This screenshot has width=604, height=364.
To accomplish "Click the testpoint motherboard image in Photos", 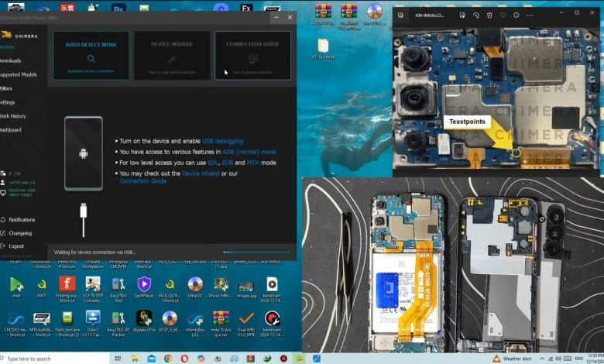I will (x=496, y=98).
